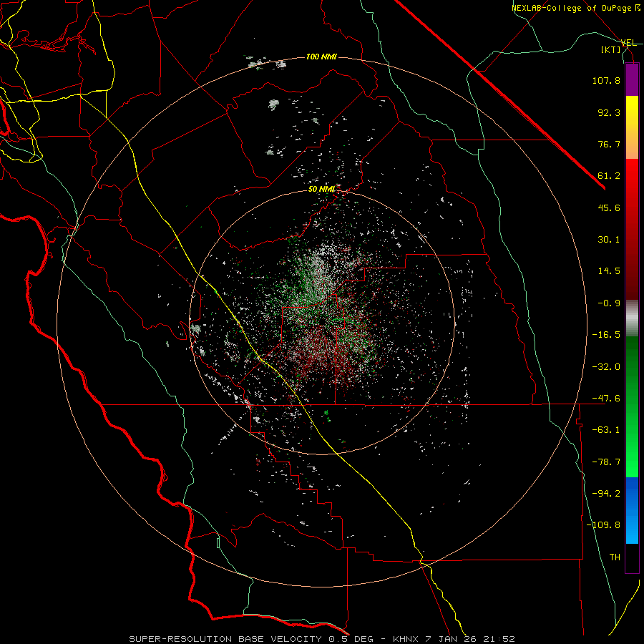Click the 30.1 velocity scale value
The width and height of the screenshot is (644, 644).
pos(609,240)
